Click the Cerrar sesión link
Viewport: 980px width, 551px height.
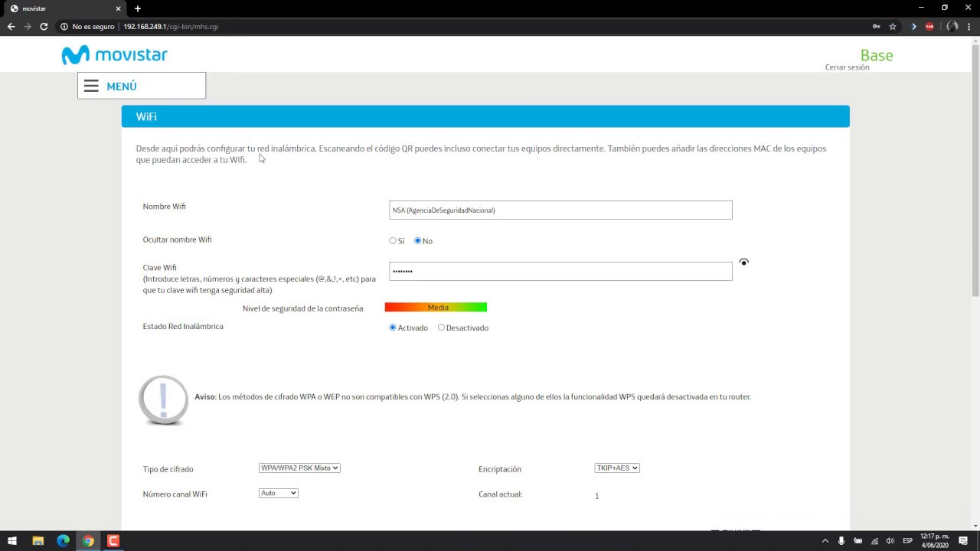847,67
